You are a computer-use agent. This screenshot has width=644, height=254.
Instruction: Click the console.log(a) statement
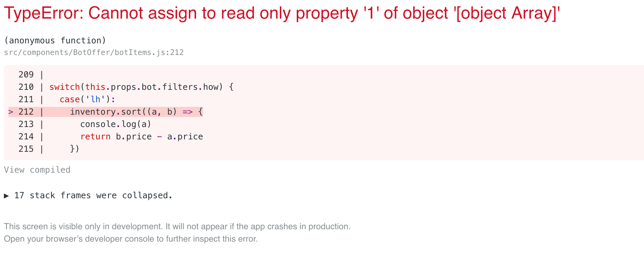[115, 124]
